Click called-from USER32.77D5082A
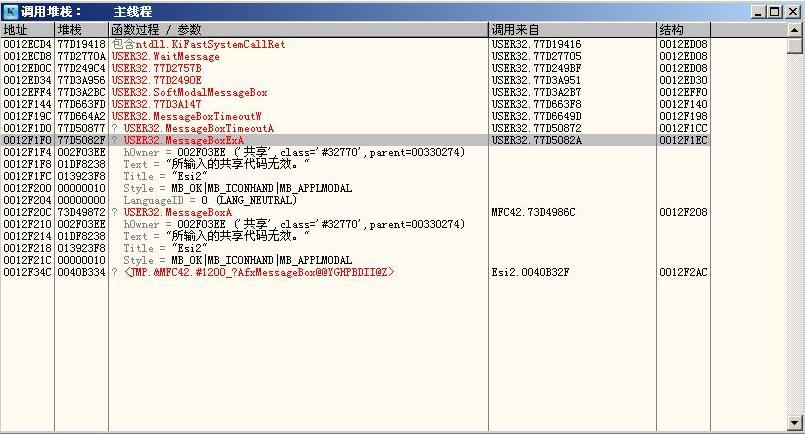The width and height of the screenshot is (805, 434). tap(536, 140)
